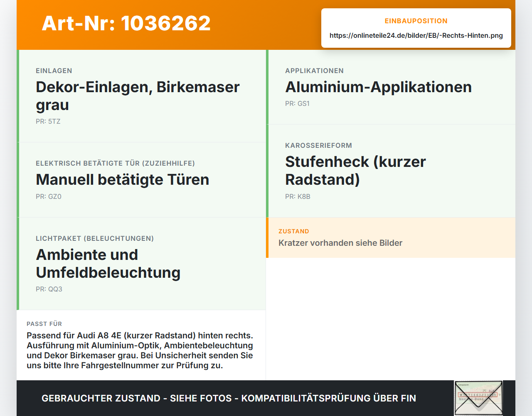
Task: Click the Passt für compatibility description
Action: [140, 350]
